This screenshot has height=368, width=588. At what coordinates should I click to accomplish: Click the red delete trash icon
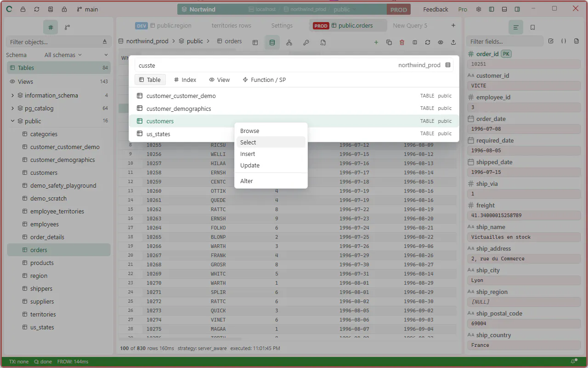pos(402,42)
